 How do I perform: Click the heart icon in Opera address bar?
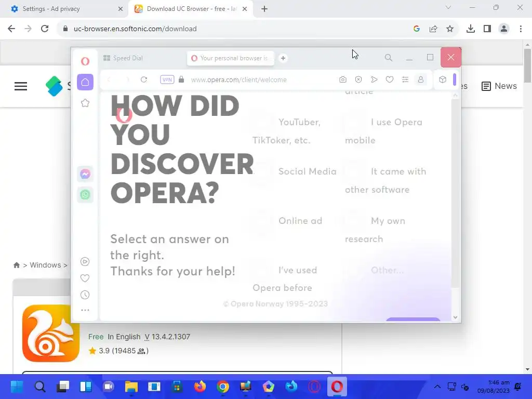pos(390,79)
